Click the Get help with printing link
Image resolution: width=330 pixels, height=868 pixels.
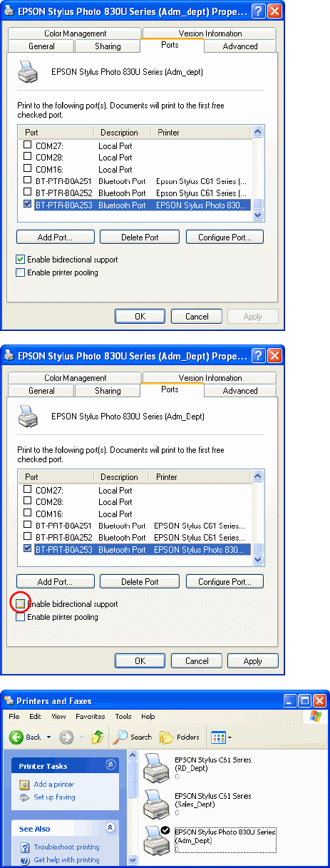coord(66,860)
